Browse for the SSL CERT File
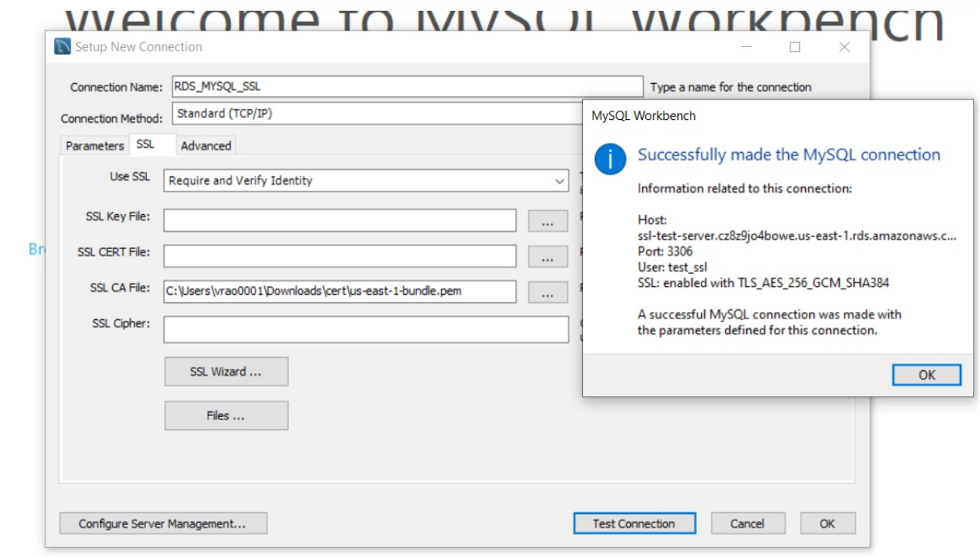This screenshot has height=557, width=980. coord(548,256)
